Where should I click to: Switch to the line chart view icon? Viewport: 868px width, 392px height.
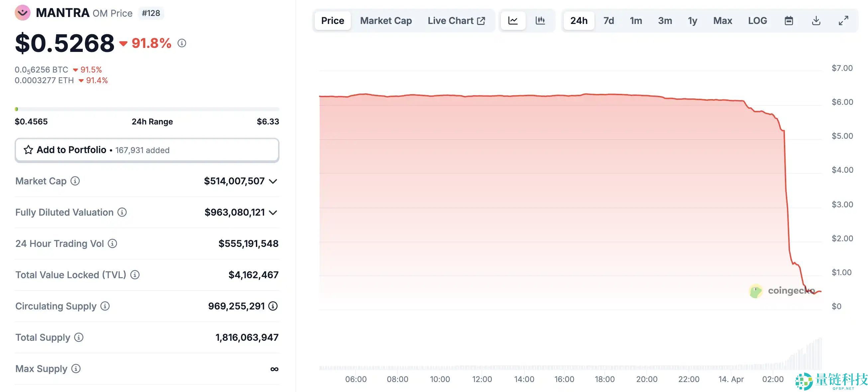513,21
